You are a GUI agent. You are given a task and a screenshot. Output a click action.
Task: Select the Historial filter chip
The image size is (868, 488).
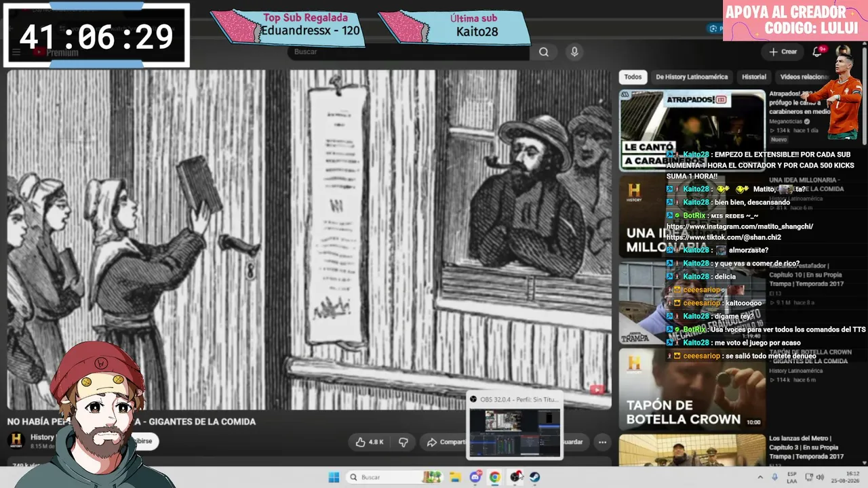(x=754, y=77)
